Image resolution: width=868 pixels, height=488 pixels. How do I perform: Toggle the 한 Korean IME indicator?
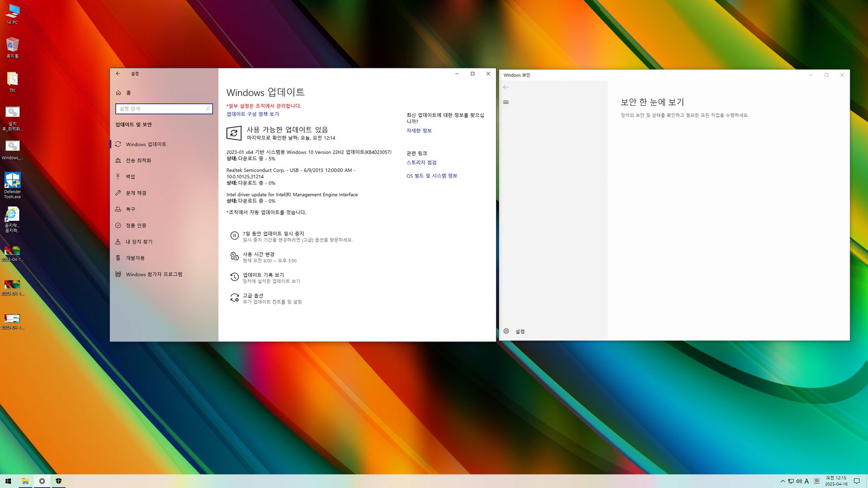point(817,481)
